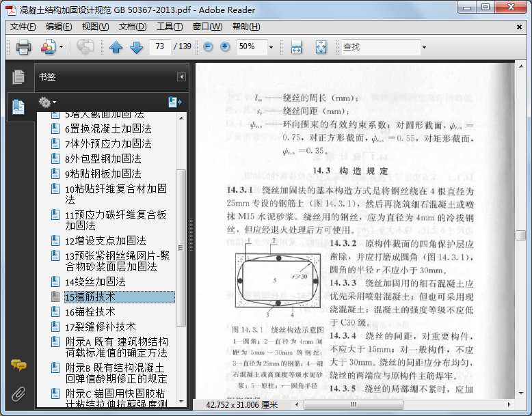Select bookmark 7体外预应力加固法
The height and width of the screenshot is (416, 532).
(x=108, y=143)
